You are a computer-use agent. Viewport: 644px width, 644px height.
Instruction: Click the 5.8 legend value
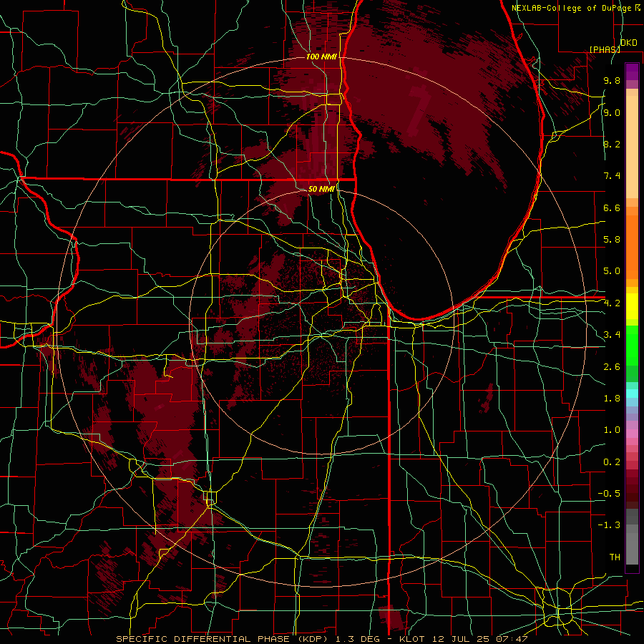(612, 240)
